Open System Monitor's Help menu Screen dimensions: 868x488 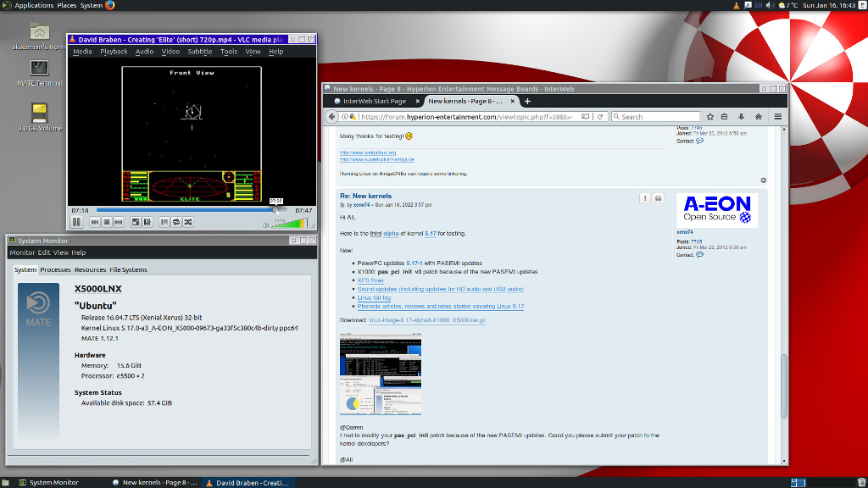coord(79,252)
